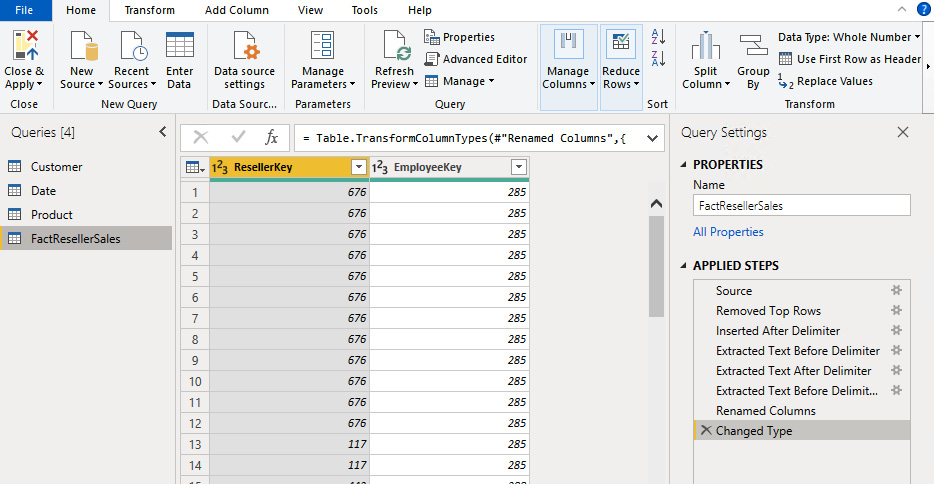Click the Manage Parameters icon
934x484 pixels.
pos(323,46)
